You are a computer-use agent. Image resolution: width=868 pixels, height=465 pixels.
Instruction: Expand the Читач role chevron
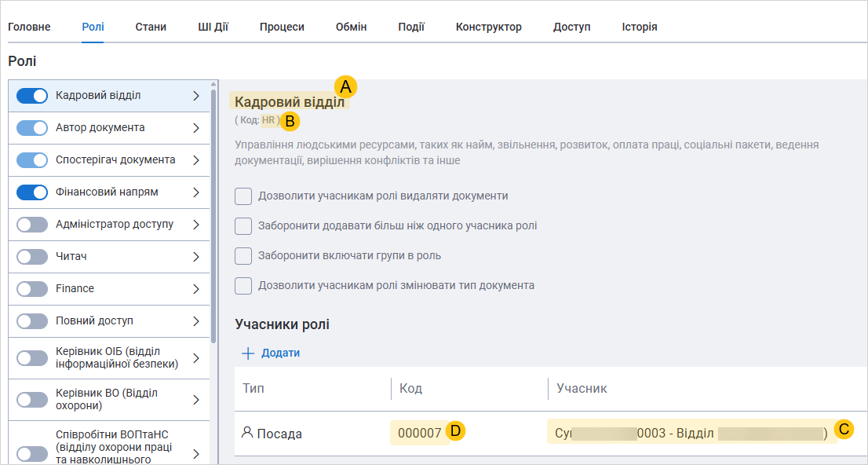(196, 257)
